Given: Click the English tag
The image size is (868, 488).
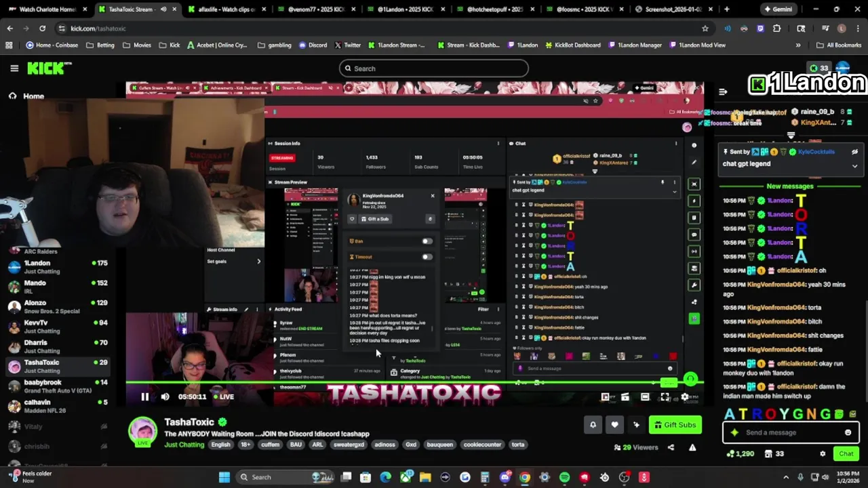Looking at the screenshot, I should [220, 445].
